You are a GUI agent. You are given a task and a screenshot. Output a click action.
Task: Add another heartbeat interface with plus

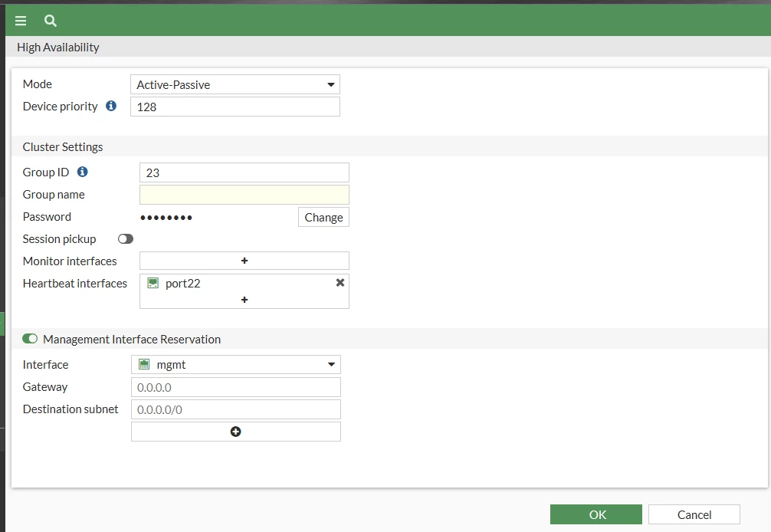(244, 300)
